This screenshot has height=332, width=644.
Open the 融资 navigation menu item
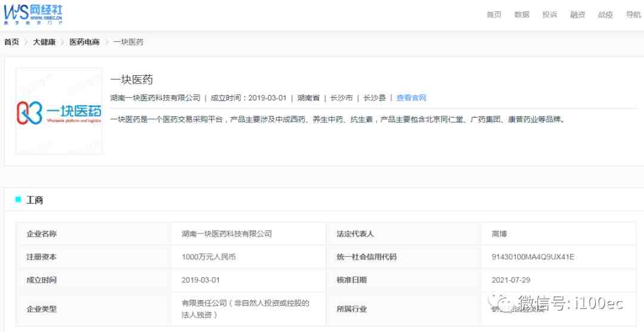coord(577,15)
